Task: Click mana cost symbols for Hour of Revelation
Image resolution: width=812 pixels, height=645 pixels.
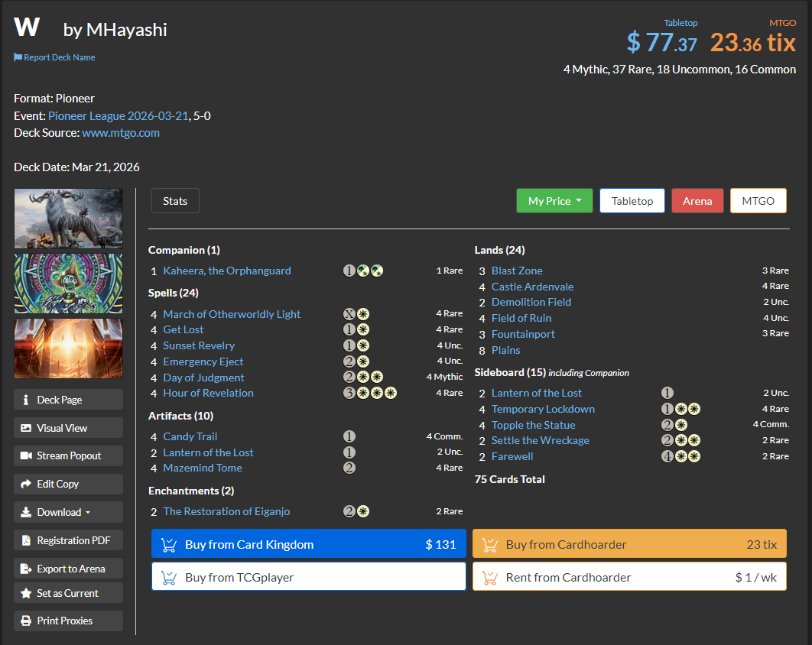Action: tap(370, 393)
